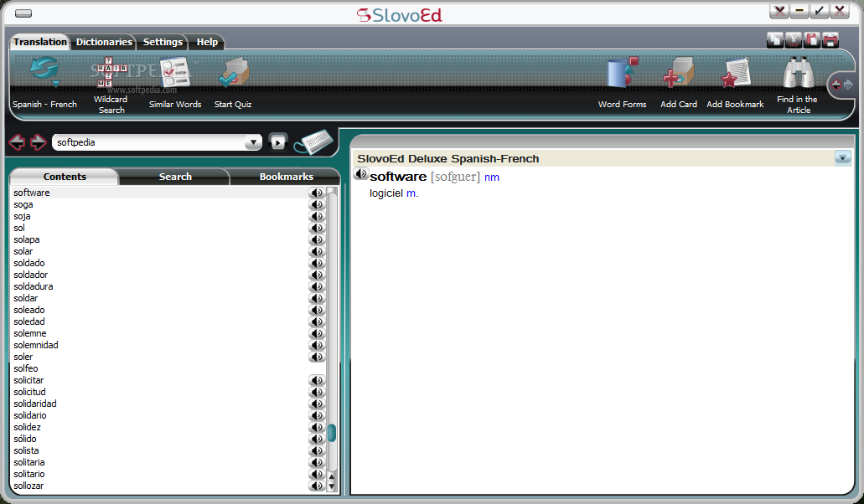Screen dimensions: 864x504
Task: Click the search input containing softpedia
Action: pyautogui.click(x=149, y=142)
